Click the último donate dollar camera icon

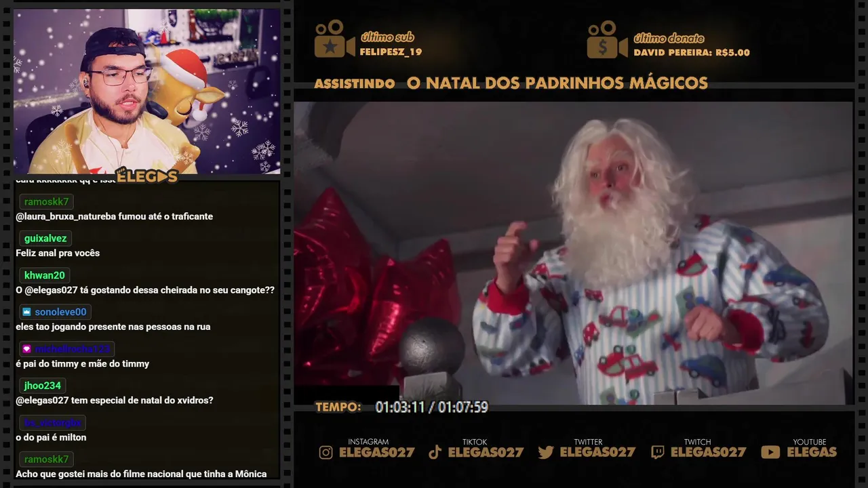pyautogui.click(x=607, y=39)
